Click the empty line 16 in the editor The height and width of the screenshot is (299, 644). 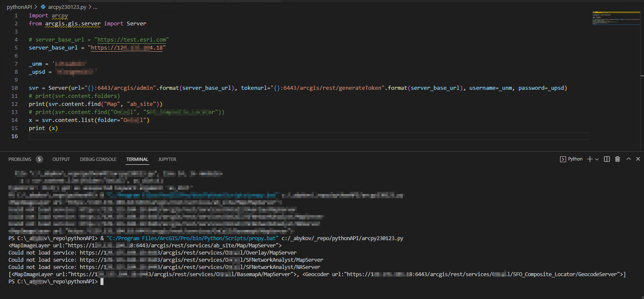[x=309, y=136]
